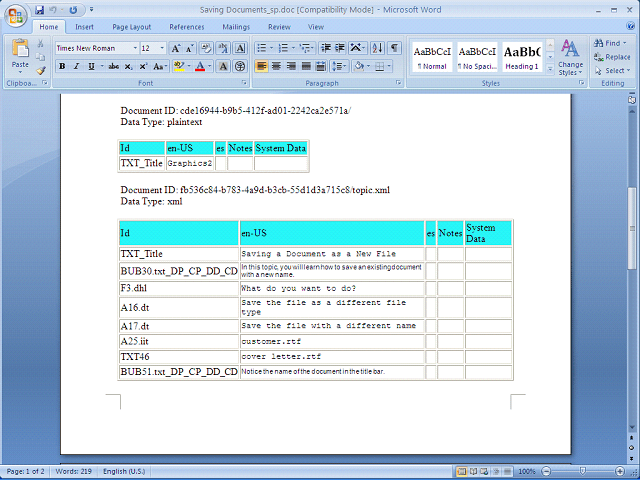
Task: Sort the selected text
Action: (378, 48)
